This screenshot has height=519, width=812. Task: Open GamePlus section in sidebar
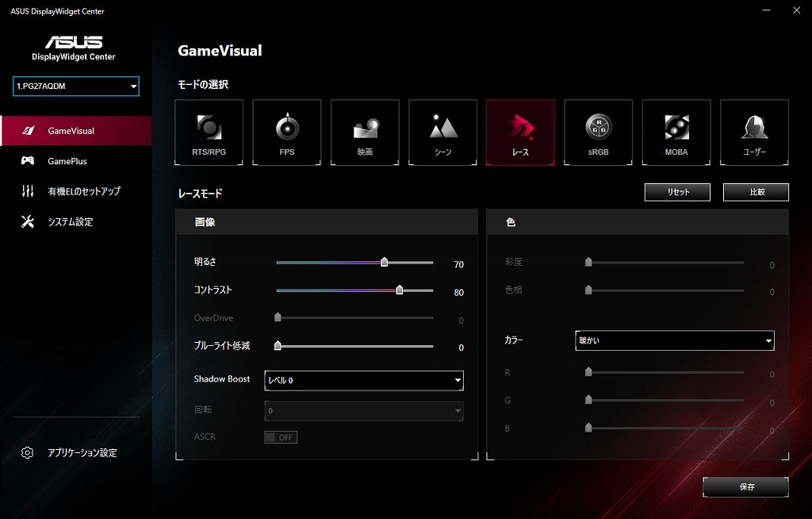75,161
